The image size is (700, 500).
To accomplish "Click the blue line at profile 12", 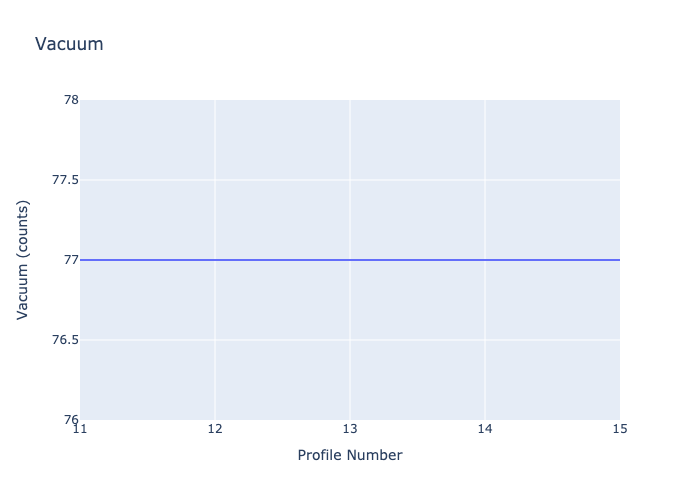I will point(215,260).
